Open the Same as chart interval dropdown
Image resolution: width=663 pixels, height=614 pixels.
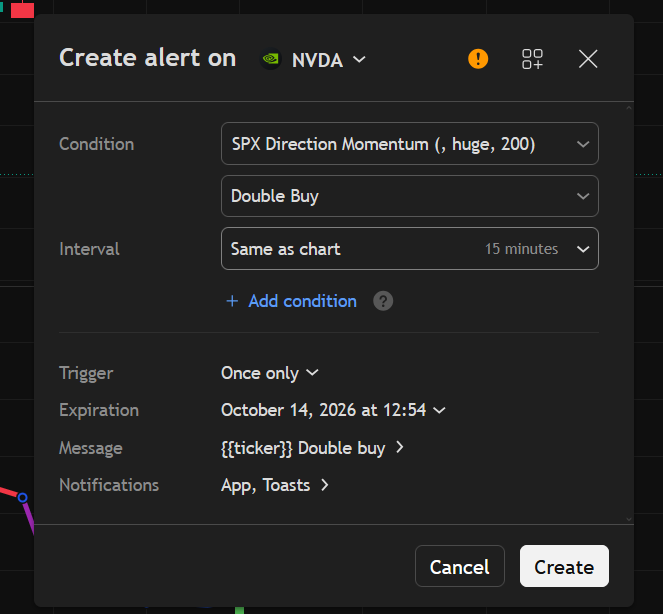point(410,249)
